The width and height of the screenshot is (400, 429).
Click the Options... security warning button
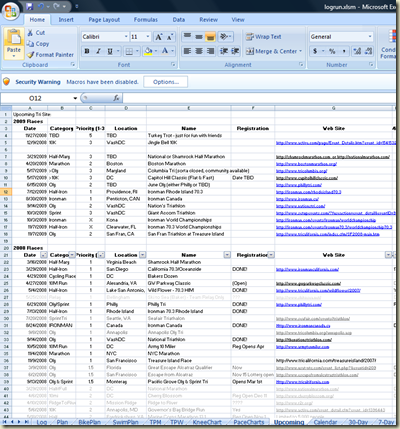[166, 82]
